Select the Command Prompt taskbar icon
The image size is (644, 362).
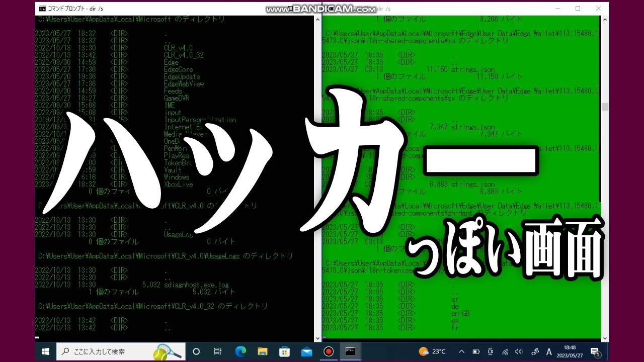coord(351,351)
